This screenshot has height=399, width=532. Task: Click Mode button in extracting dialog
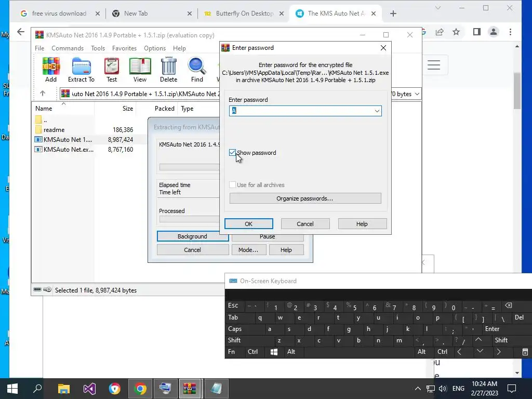pyautogui.click(x=248, y=250)
